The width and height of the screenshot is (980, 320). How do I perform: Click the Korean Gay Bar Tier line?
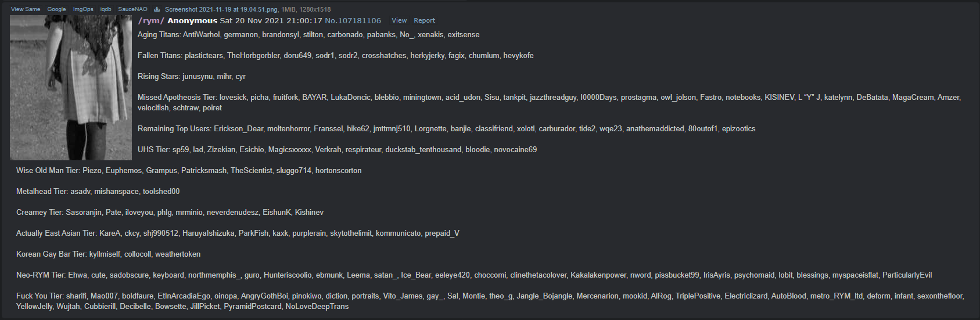pos(109,254)
